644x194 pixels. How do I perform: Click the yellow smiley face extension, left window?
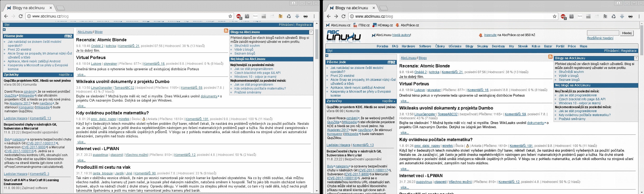[x=281, y=16]
